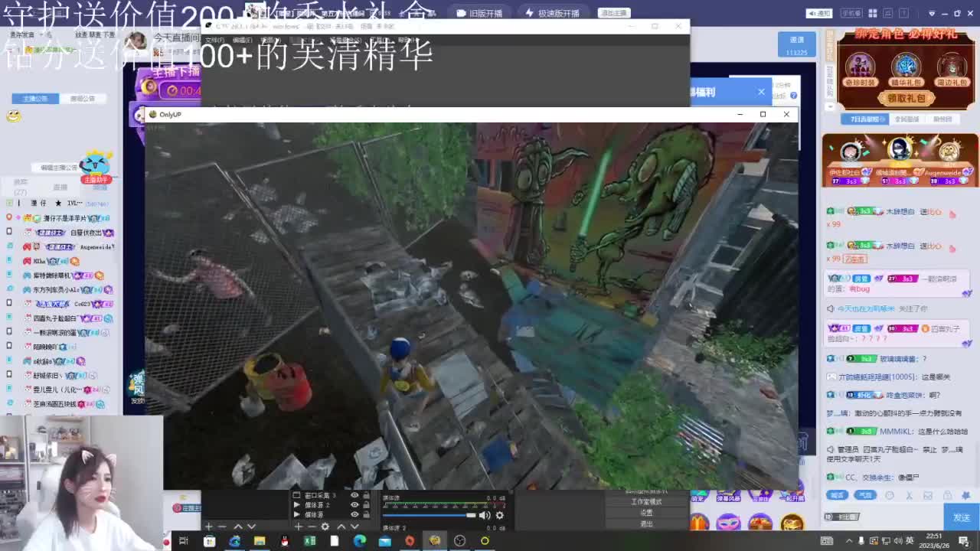Click 旧版开播 button in top bar
980x551 pixels.
[x=480, y=13]
